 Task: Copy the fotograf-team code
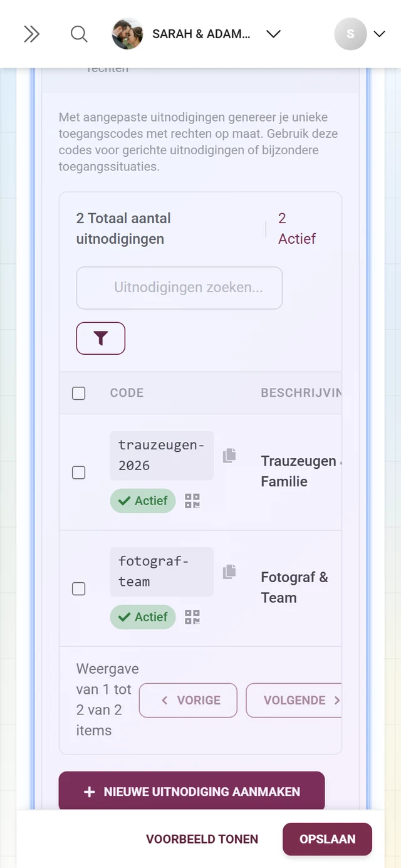pyautogui.click(x=229, y=572)
